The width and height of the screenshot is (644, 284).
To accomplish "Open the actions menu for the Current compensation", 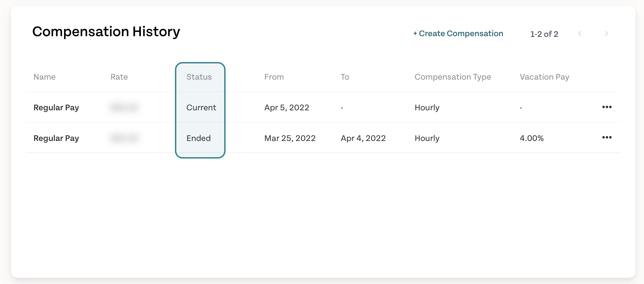I will [x=607, y=107].
